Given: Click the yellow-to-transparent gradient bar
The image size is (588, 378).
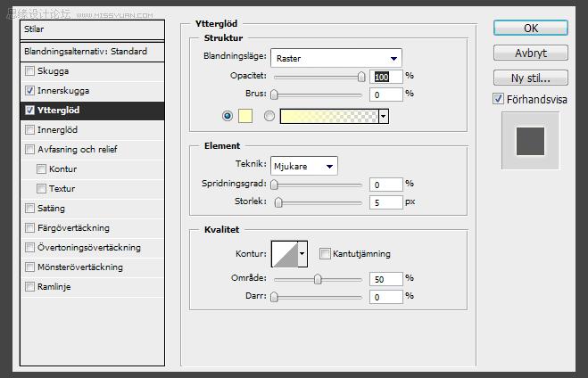Looking at the screenshot, I should click(328, 116).
